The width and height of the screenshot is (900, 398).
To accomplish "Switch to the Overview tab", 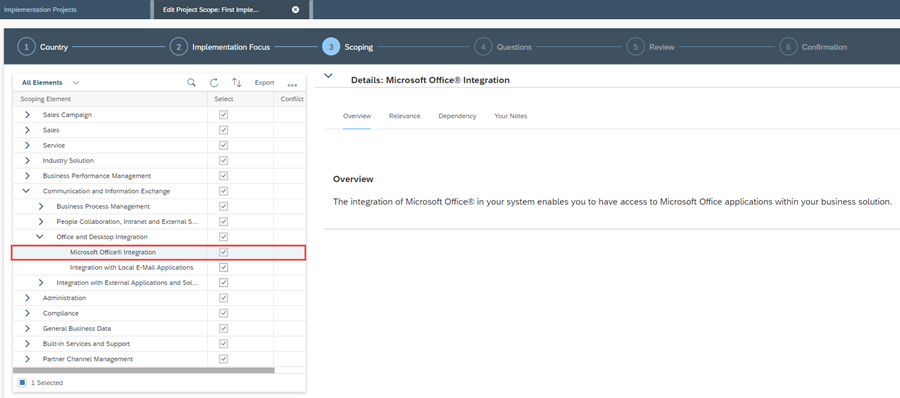I will (x=357, y=116).
